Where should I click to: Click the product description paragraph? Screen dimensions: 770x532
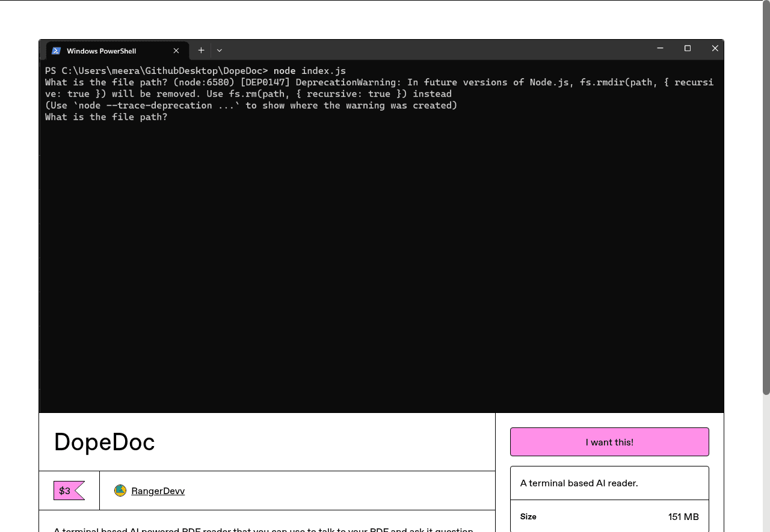[263, 529]
